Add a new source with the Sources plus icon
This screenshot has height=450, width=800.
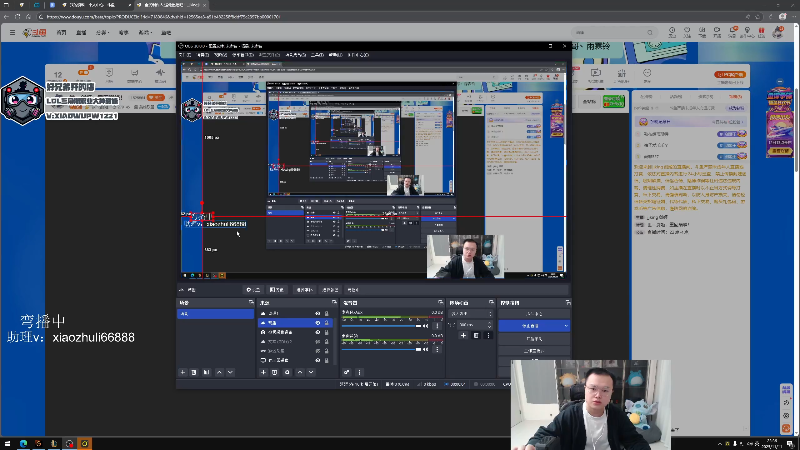[x=263, y=372]
